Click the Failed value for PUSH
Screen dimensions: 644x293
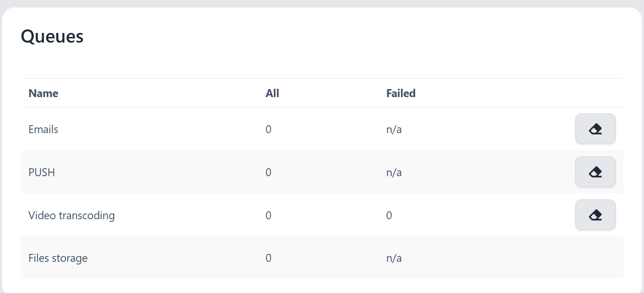coord(394,173)
